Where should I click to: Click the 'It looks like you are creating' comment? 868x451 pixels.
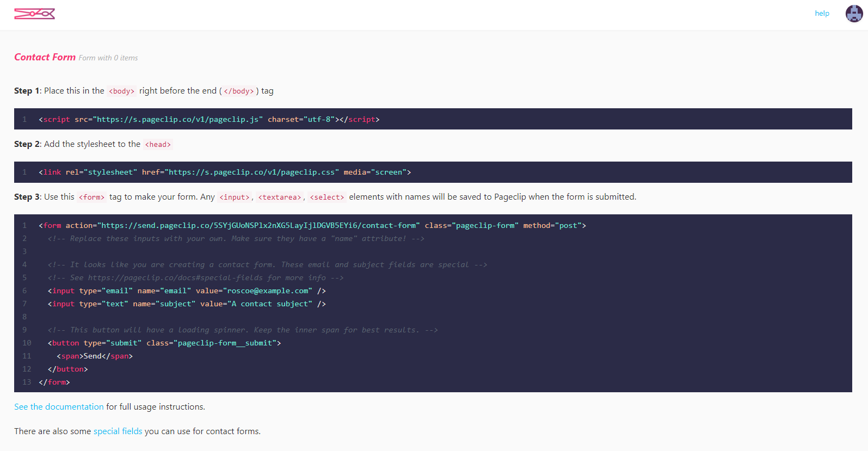(267, 265)
